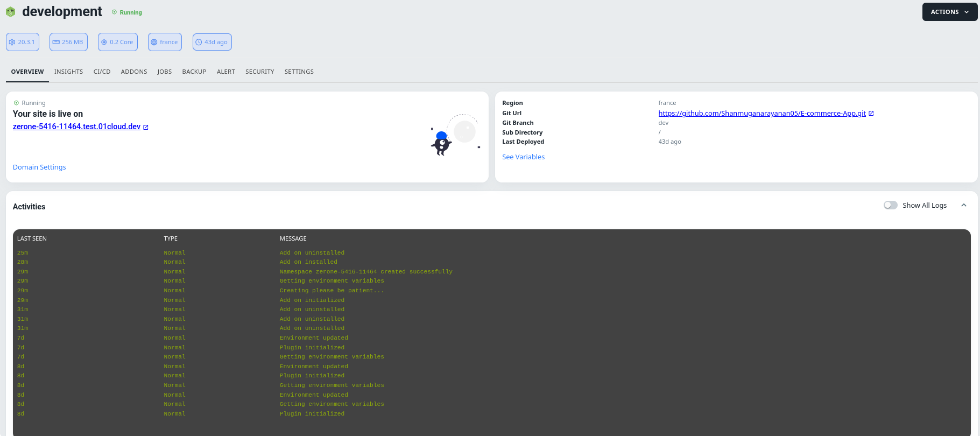Open zerone-5416-11464.test.01cloud.dev site link
The height and width of the screenshot is (436, 980).
tap(76, 126)
